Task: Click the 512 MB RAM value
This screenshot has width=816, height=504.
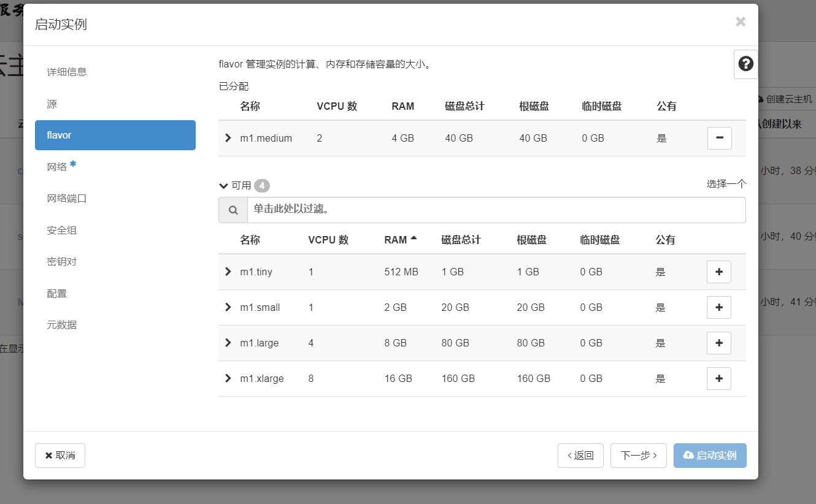Action: (401, 272)
